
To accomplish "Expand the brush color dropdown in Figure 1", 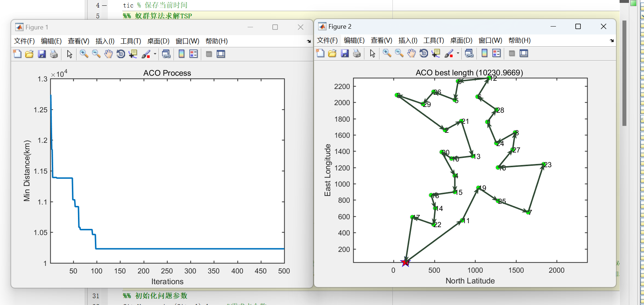I will pyautogui.click(x=155, y=54).
